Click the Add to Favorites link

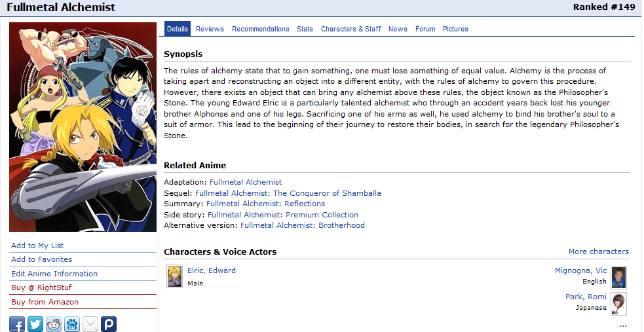click(41, 259)
